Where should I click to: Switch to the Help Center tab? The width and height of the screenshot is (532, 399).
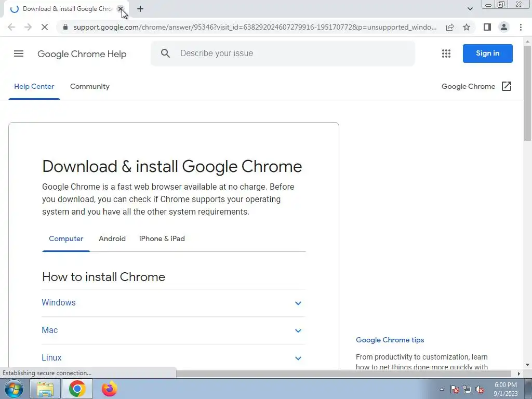pyautogui.click(x=34, y=87)
